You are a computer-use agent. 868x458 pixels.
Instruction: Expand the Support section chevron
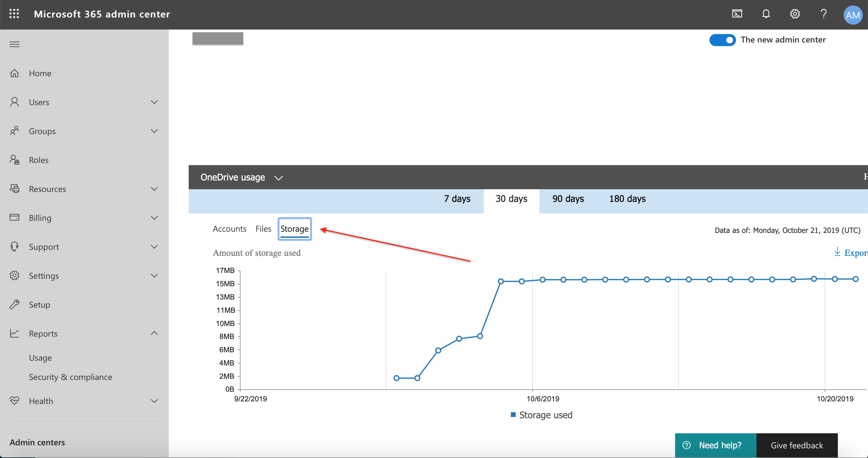(x=154, y=247)
